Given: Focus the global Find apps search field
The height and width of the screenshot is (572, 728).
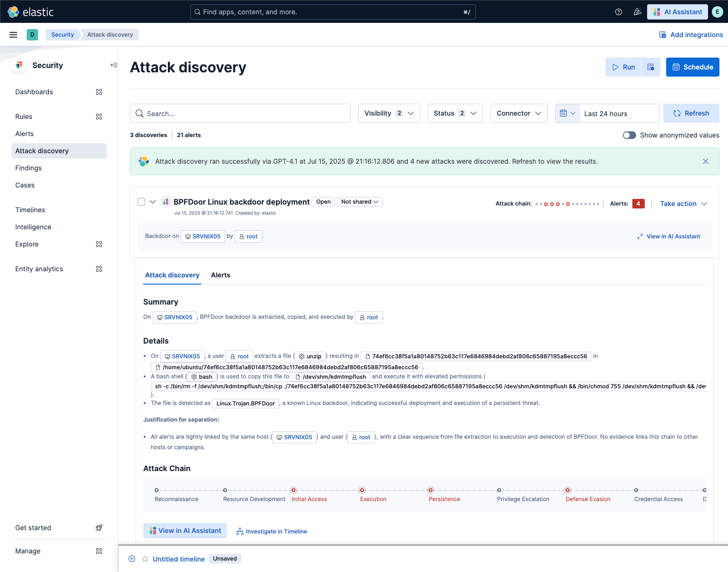Looking at the screenshot, I should [333, 12].
